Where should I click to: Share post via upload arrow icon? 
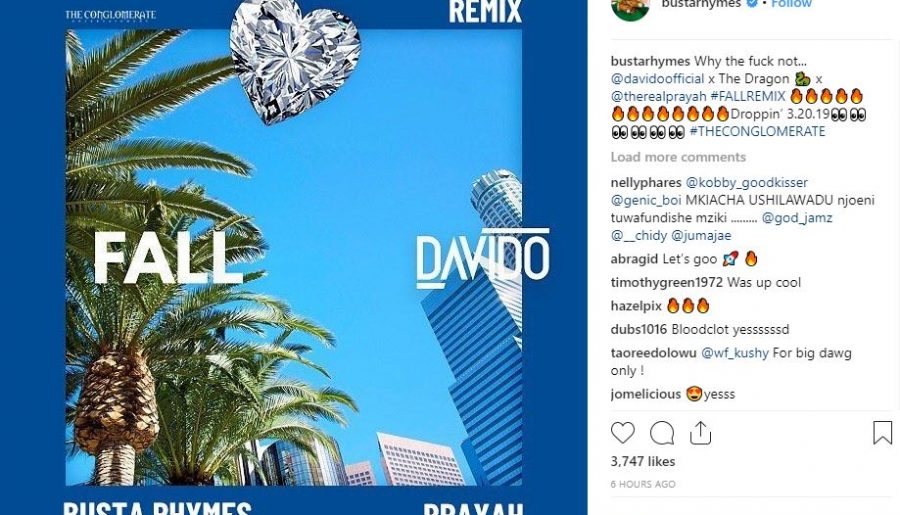click(700, 433)
